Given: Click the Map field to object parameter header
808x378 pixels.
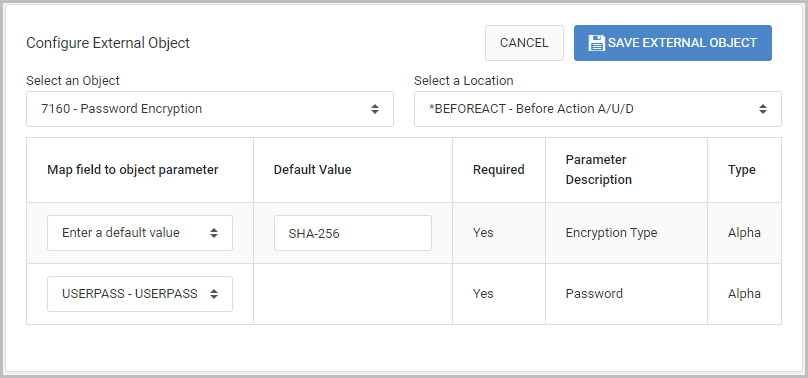Looking at the screenshot, I should (132, 169).
